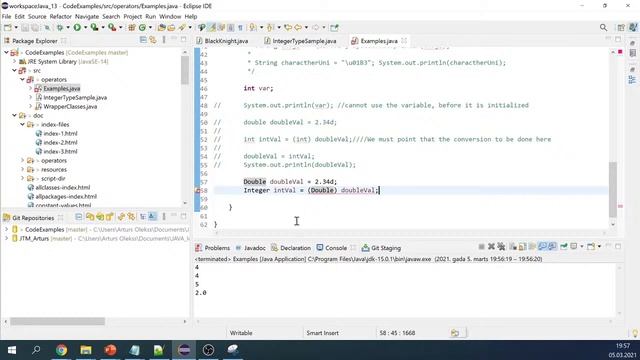Select allclasses-index.html file
640x360 pixels.
coord(62,187)
